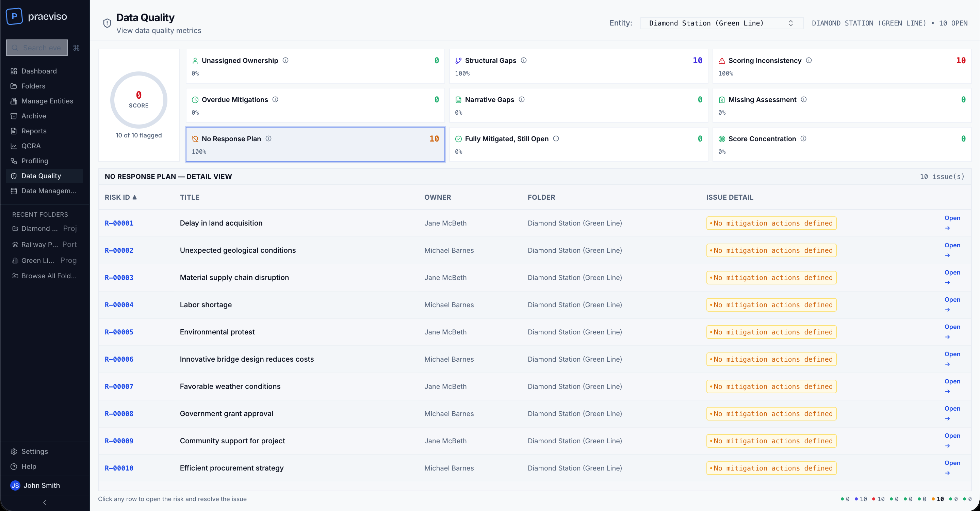Open the Profiling section
The height and width of the screenshot is (511, 980).
pyautogui.click(x=35, y=161)
